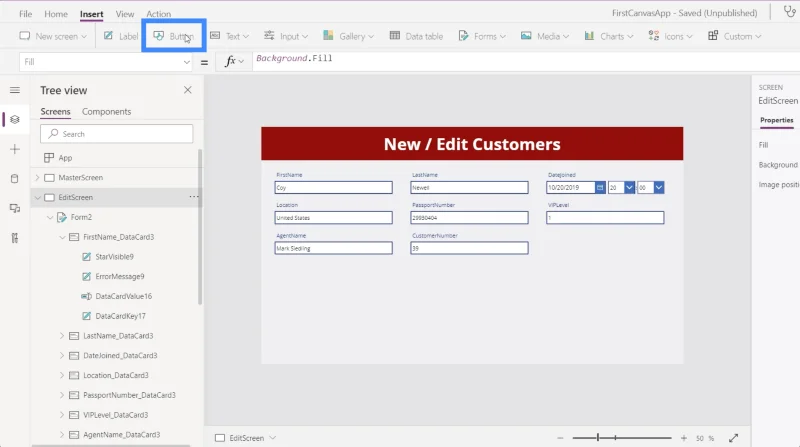Open the DateJoined hour dropdown
The width and height of the screenshot is (800, 447).
click(630, 187)
